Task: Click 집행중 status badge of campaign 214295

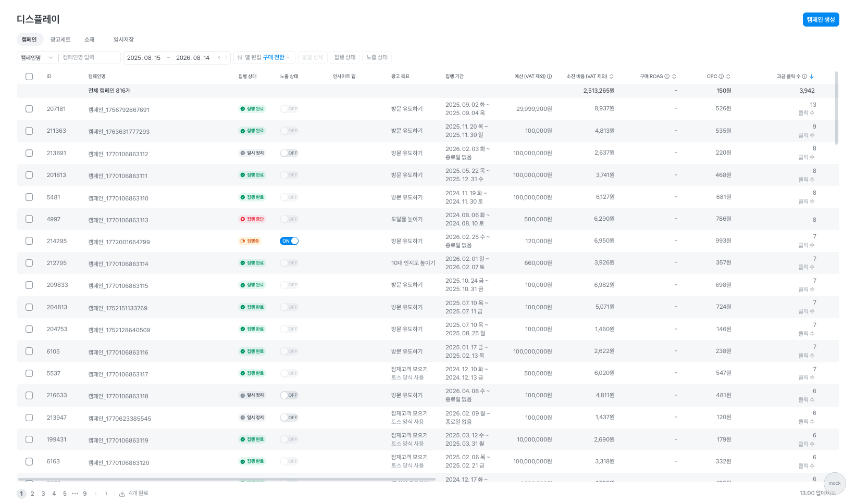Action: (250, 241)
